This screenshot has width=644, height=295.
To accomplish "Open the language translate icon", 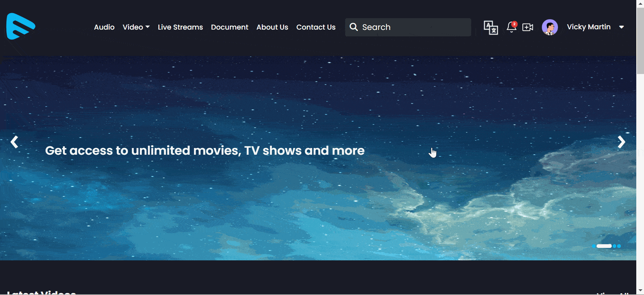I will point(490,27).
